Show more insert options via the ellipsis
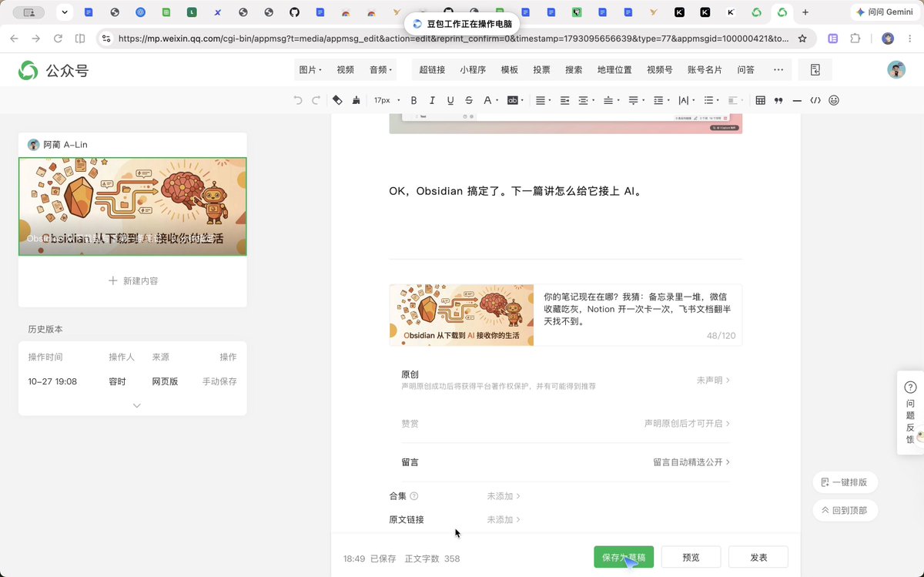Viewport: 924px width, 577px height. [778, 69]
